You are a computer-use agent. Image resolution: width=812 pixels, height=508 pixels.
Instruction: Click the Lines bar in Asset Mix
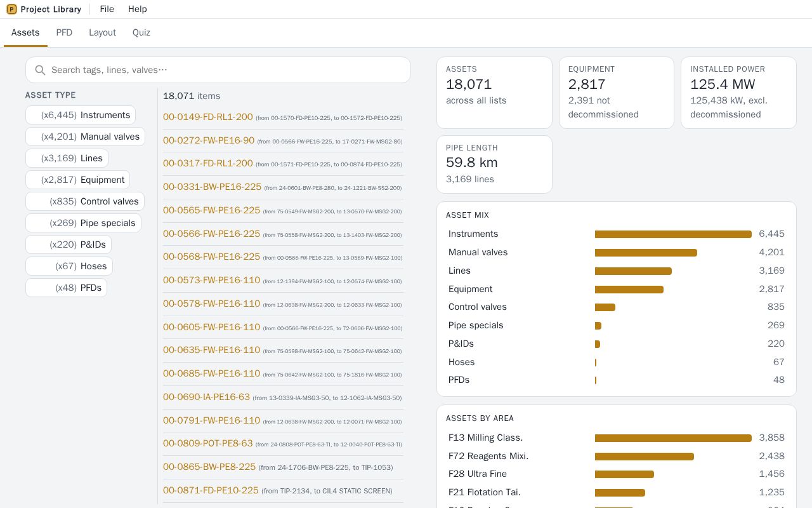(x=633, y=271)
